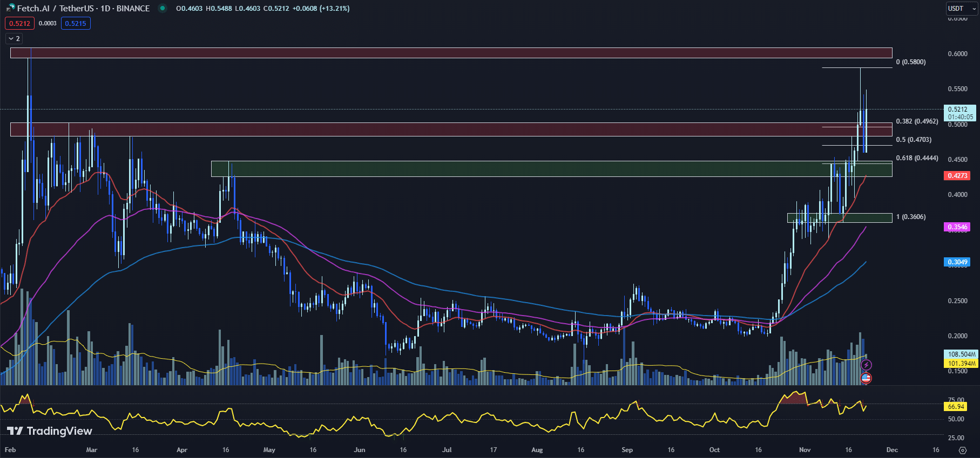Click the Fetch.AI / TetherUS symbol title
Screen dimensions: 980x458
click(83, 9)
